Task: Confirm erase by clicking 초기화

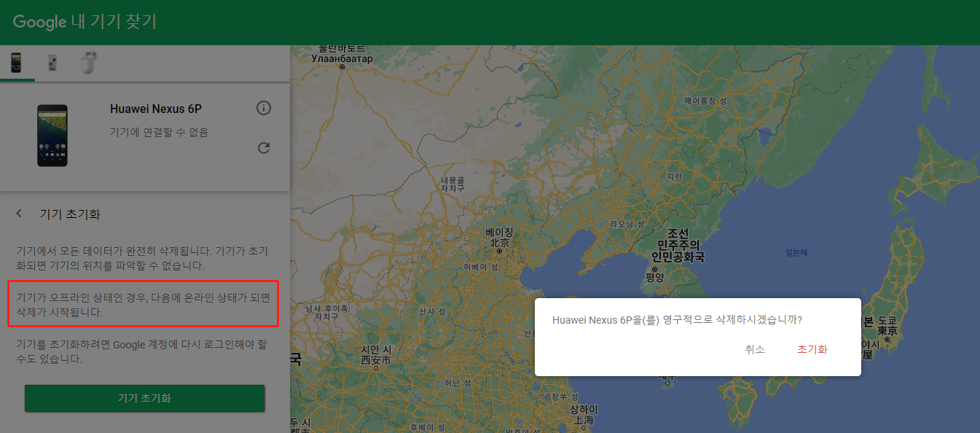Action: click(812, 349)
